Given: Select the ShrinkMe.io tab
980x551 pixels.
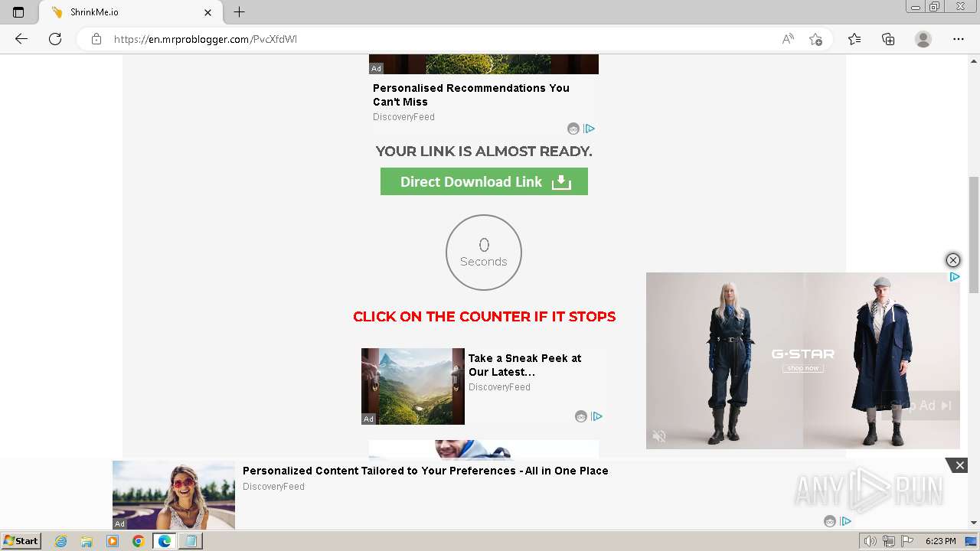Looking at the screenshot, I should click(130, 12).
